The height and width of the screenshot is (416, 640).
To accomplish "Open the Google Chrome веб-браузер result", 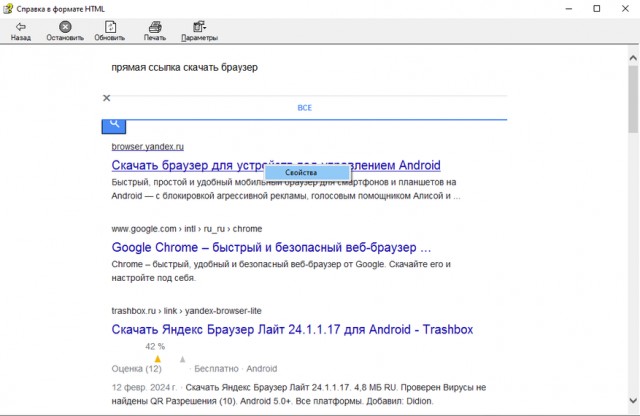I will 271,247.
